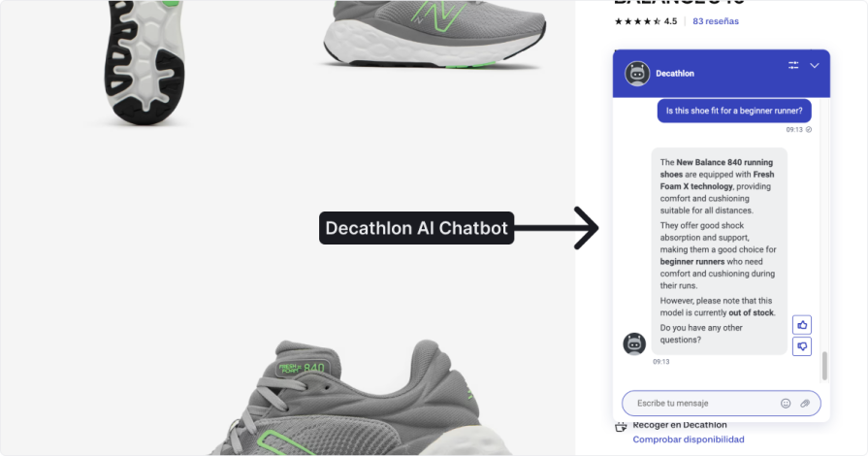The image size is (868, 456).
Task: Click the Comprobar disponibilidad link
Action: coord(688,440)
